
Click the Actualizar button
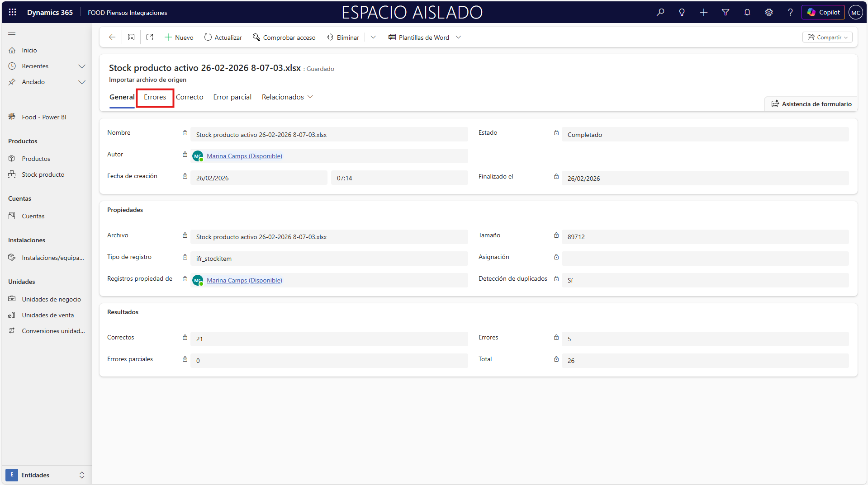223,37
